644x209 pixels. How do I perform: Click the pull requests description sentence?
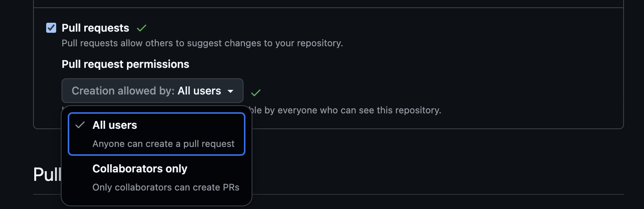(202, 43)
